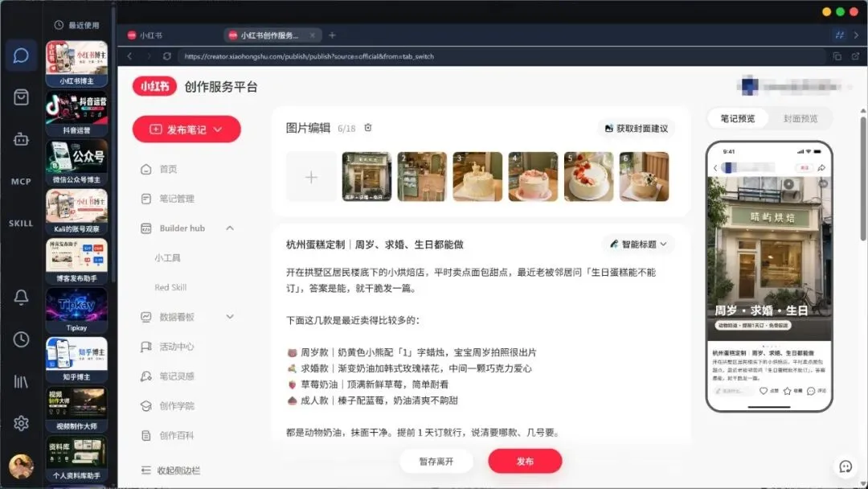
Task: Open page in external browser icon
Action: tap(855, 56)
